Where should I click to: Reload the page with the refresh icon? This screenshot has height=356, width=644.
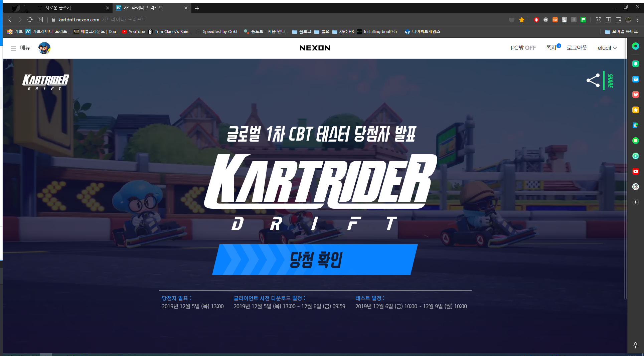[x=30, y=20]
